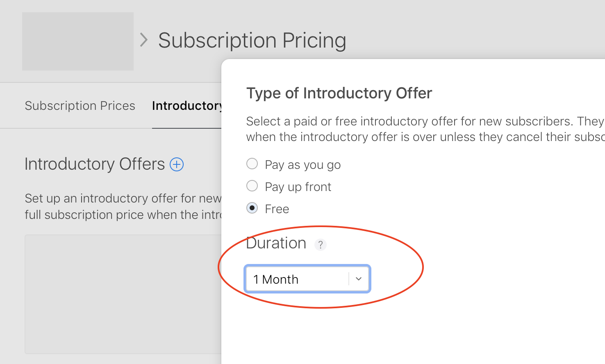The height and width of the screenshot is (364, 605).
Task: Click the "Free" option label text
Action: click(277, 209)
